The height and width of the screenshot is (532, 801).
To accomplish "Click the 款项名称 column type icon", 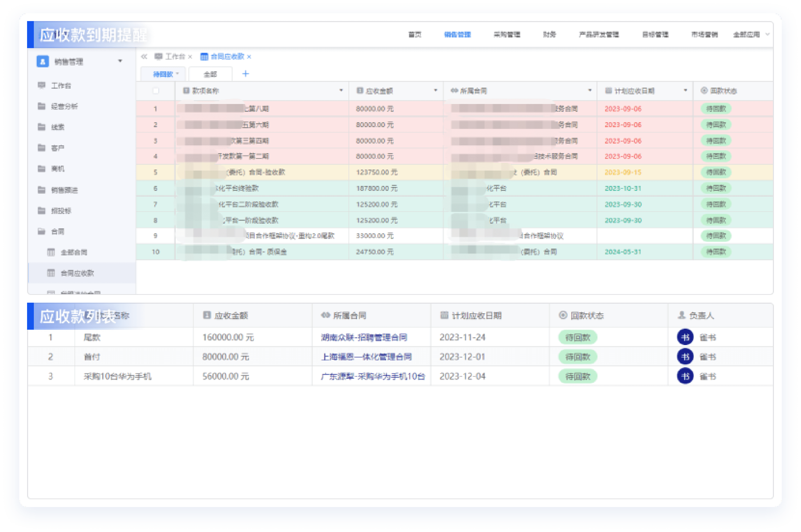I will coord(186,90).
